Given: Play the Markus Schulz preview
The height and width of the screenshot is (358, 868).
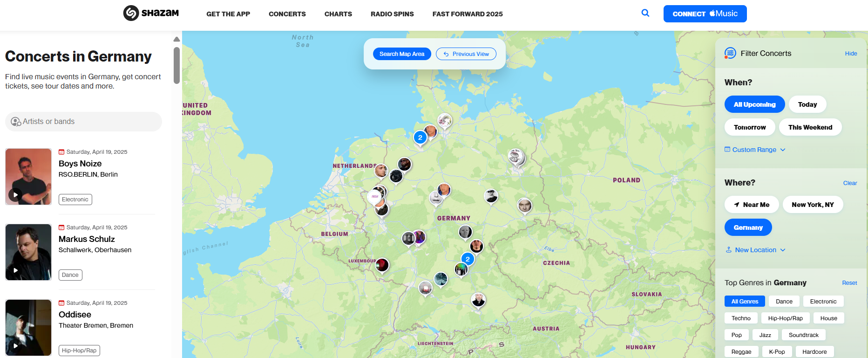Looking at the screenshot, I should (15, 270).
